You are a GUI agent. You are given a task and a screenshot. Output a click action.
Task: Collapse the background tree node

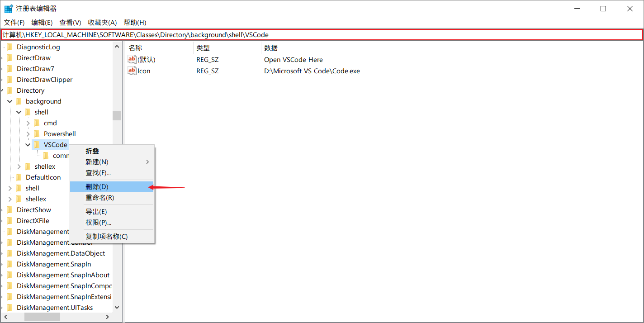point(10,101)
